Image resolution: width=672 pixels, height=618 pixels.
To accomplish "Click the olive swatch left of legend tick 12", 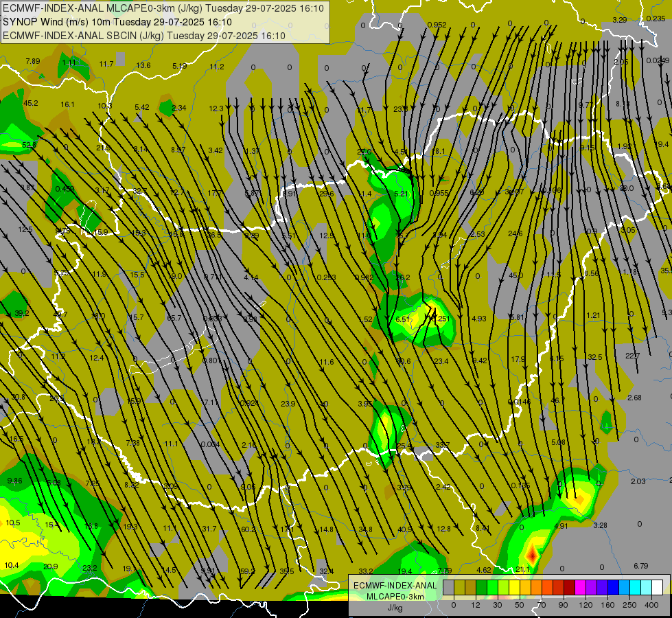I will pos(471,587).
